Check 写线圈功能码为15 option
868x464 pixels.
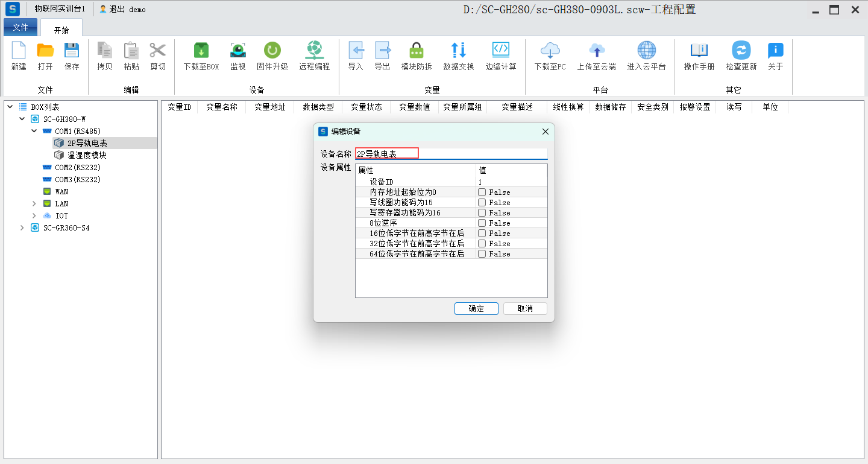tap(482, 203)
